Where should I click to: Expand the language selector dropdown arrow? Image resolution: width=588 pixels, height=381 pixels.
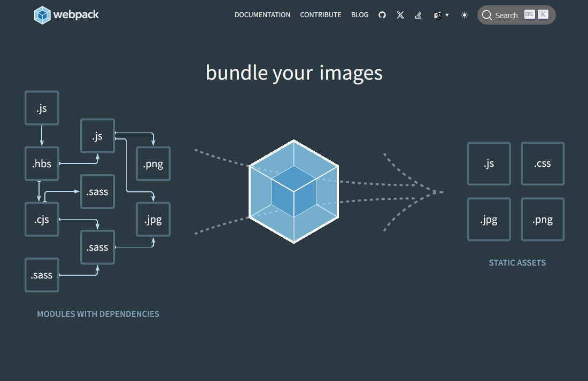pyautogui.click(x=447, y=15)
